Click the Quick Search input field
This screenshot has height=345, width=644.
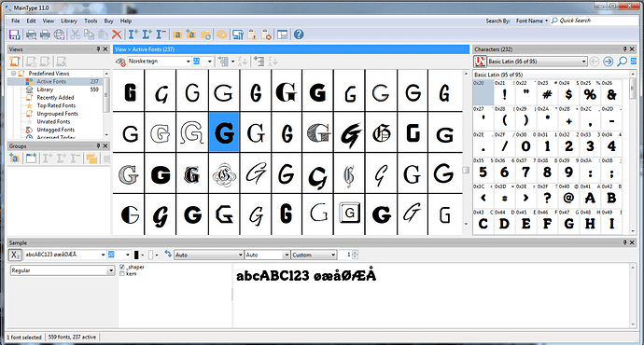click(595, 21)
